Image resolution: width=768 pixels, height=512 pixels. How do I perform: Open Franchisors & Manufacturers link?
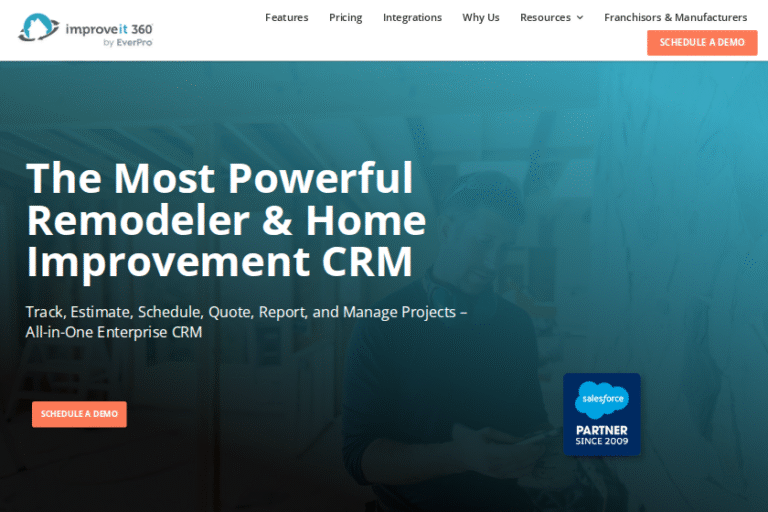pos(675,18)
